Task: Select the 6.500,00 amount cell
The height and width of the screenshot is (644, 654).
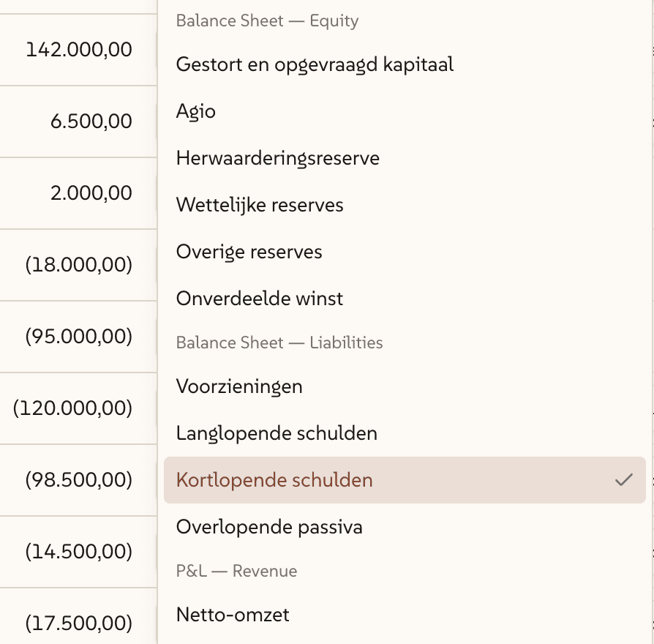Action: (x=91, y=121)
